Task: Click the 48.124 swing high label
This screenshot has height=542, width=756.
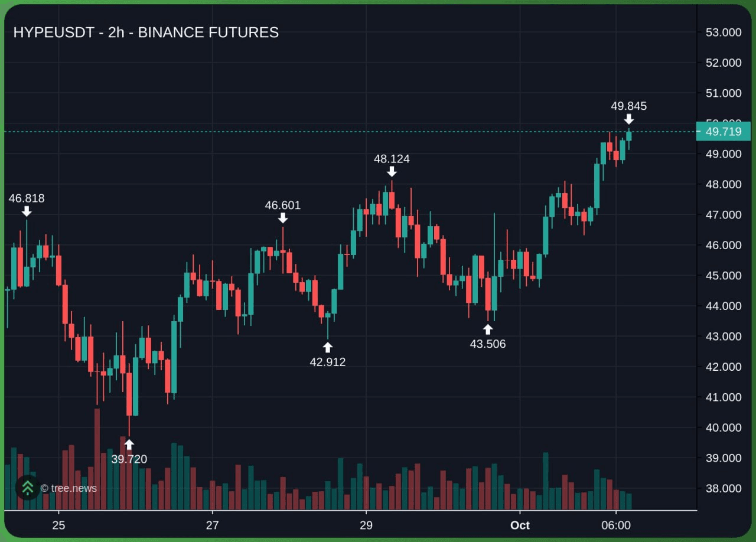Action: pyautogui.click(x=392, y=159)
